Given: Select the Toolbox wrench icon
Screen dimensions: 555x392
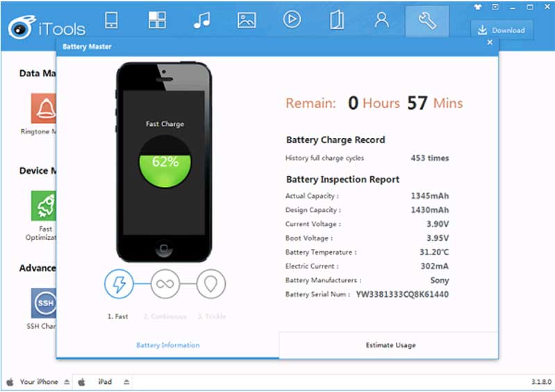Looking at the screenshot, I should [x=427, y=21].
